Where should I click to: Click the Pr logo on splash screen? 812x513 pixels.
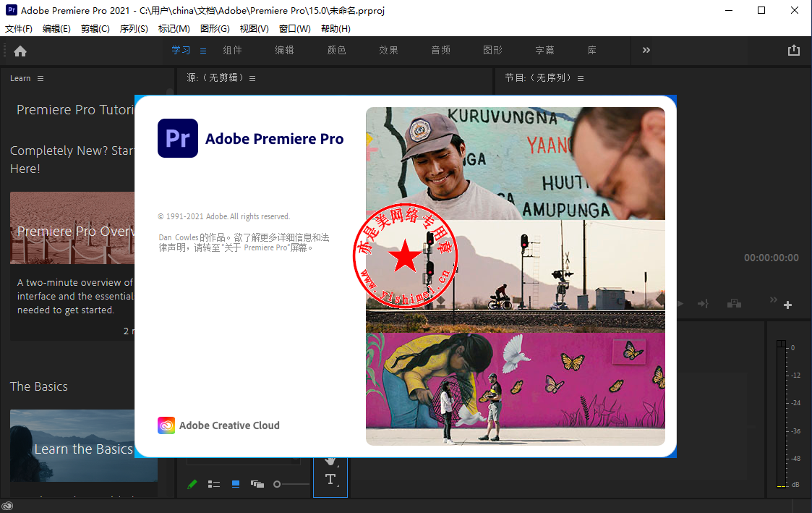[x=178, y=137]
